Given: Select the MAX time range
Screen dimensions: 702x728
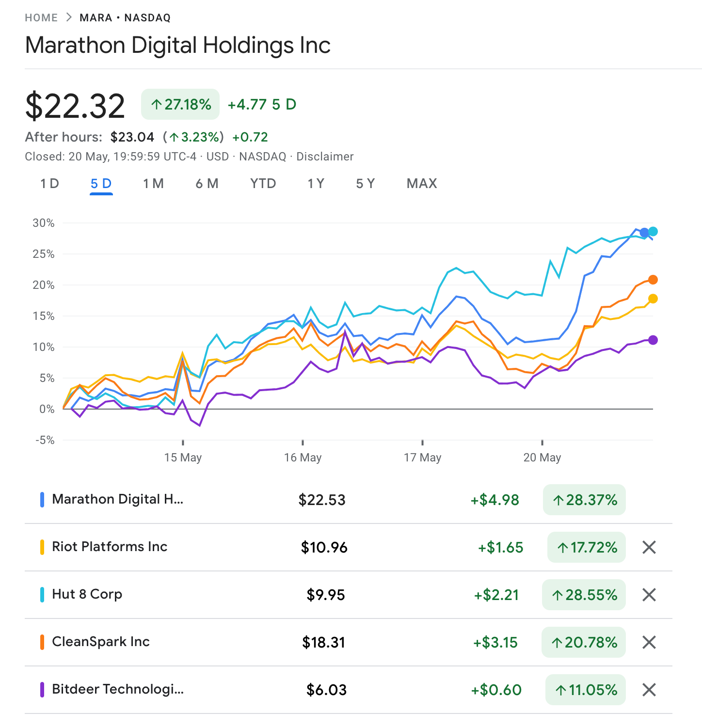Looking at the screenshot, I should [x=422, y=184].
